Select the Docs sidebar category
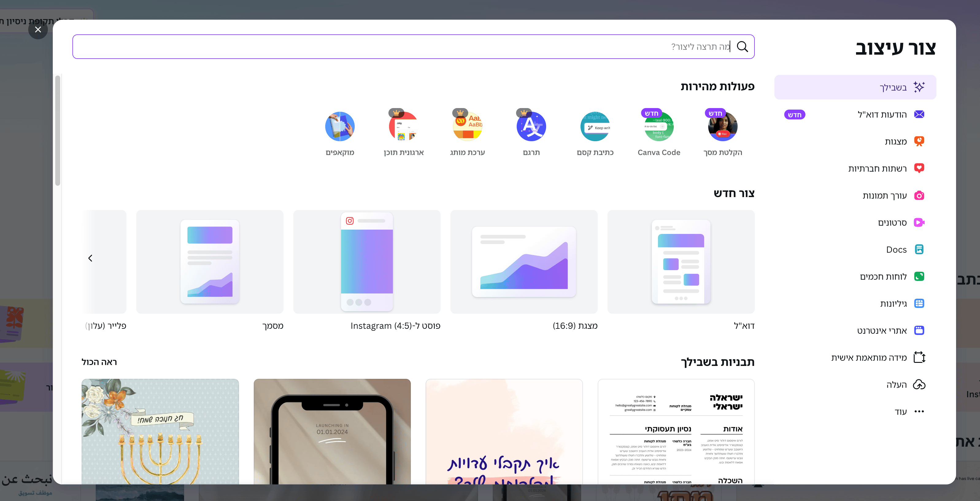 click(x=896, y=250)
